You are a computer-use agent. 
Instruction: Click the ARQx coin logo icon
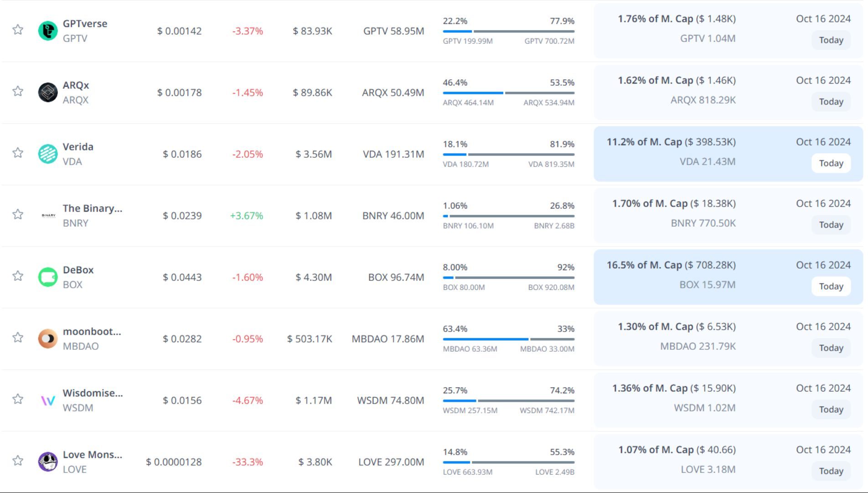48,93
